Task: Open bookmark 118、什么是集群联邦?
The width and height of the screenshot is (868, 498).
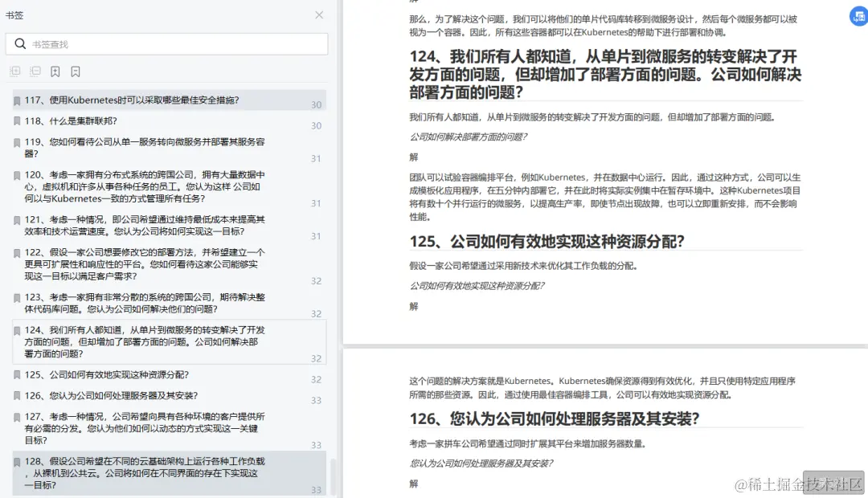Action: click(x=169, y=121)
